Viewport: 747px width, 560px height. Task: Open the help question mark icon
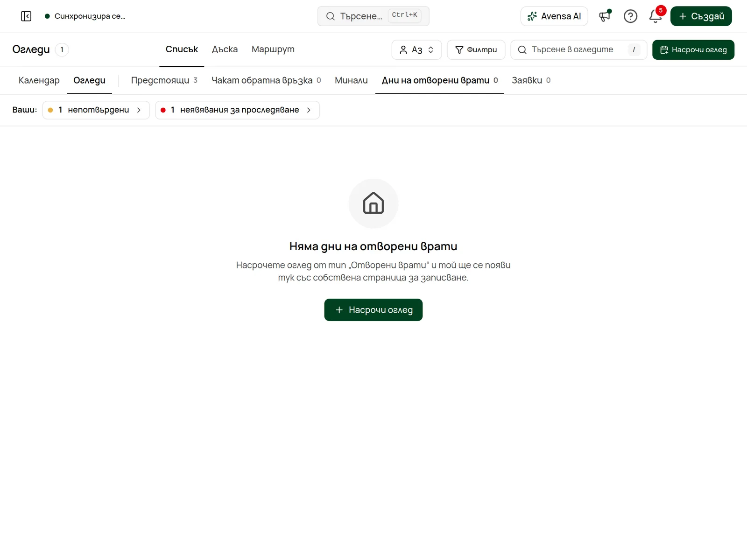click(x=630, y=16)
